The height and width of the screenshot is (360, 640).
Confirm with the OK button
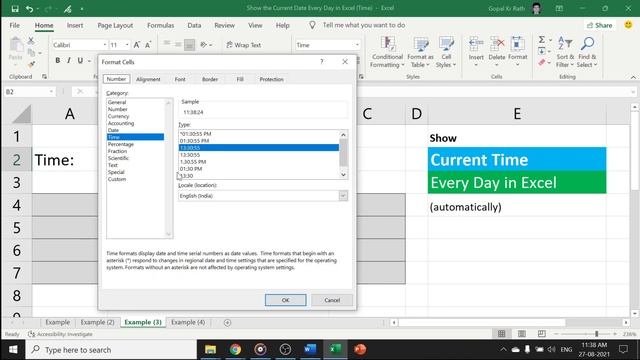click(285, 300)
